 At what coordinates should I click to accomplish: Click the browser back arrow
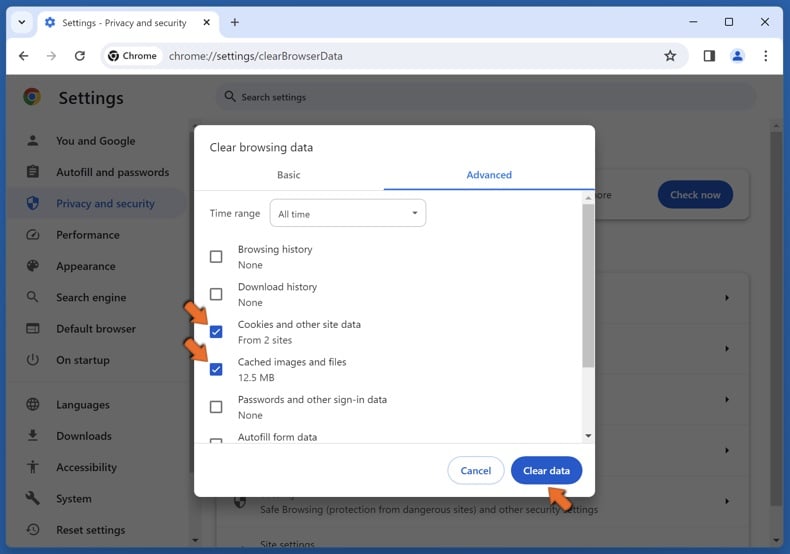click(x=23, y=56)
